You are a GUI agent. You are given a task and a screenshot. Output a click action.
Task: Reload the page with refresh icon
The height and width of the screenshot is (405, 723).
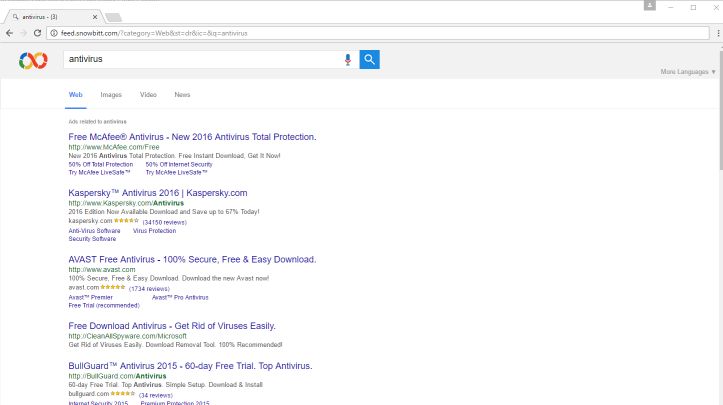tap(37, 33)
